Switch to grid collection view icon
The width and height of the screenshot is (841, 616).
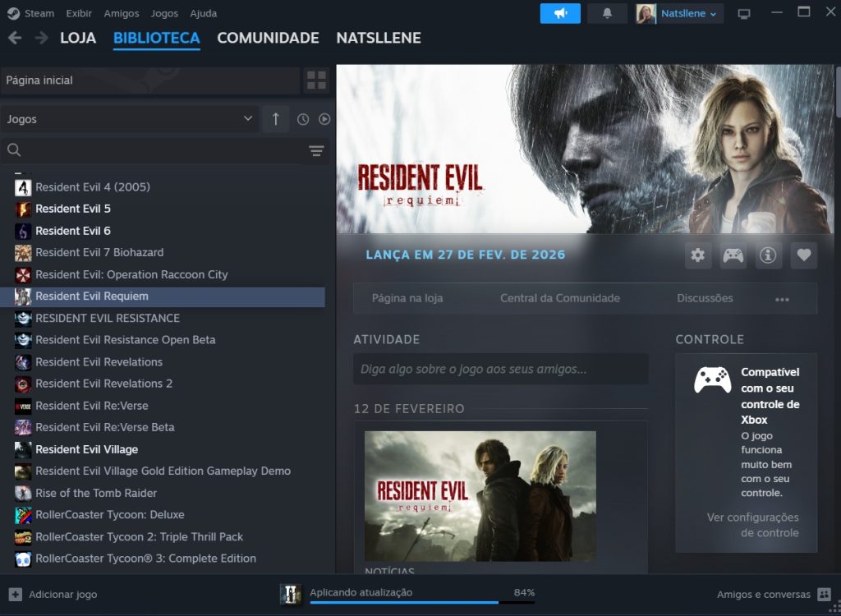pos(316,80)
